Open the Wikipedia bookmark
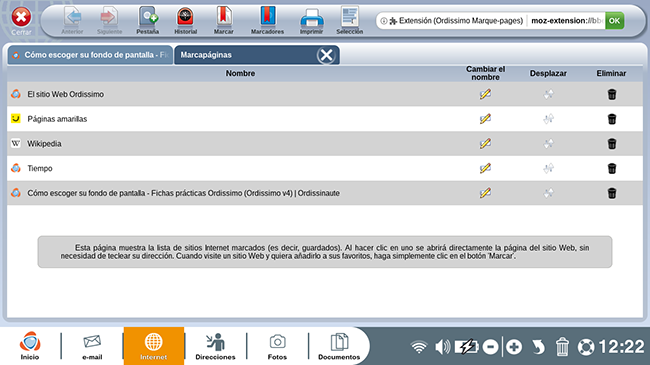Screen dimensions: 650x365 (x=44, y=144)
